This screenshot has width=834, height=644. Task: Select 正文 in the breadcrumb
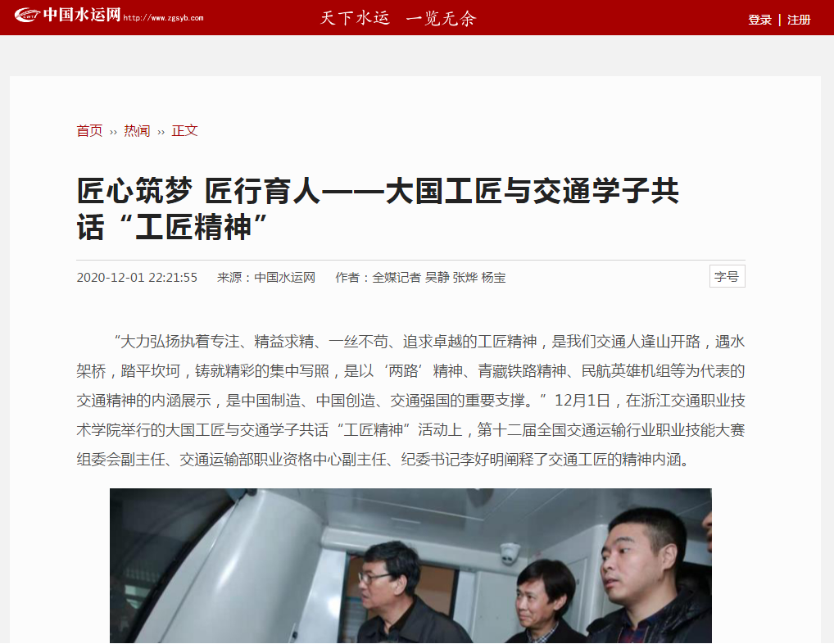pos(184,131)
